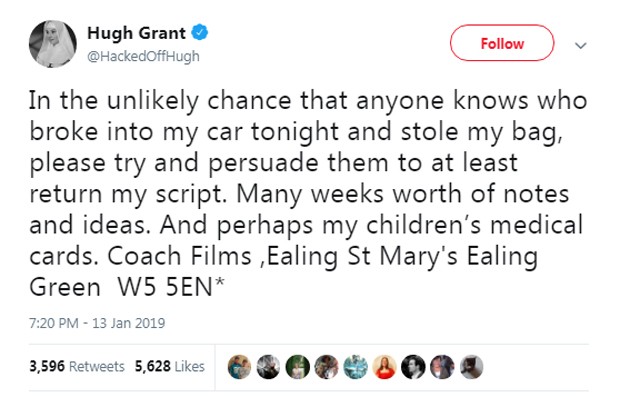View the 3,596 Retweets list

(x=77, y=366)
